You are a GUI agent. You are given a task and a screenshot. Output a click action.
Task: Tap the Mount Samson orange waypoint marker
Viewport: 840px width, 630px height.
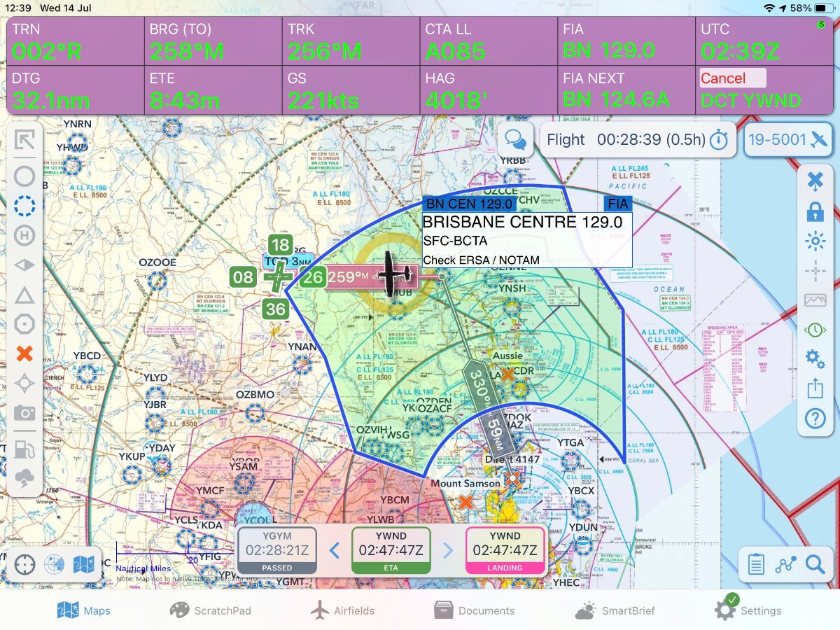(x=466, y=502)
